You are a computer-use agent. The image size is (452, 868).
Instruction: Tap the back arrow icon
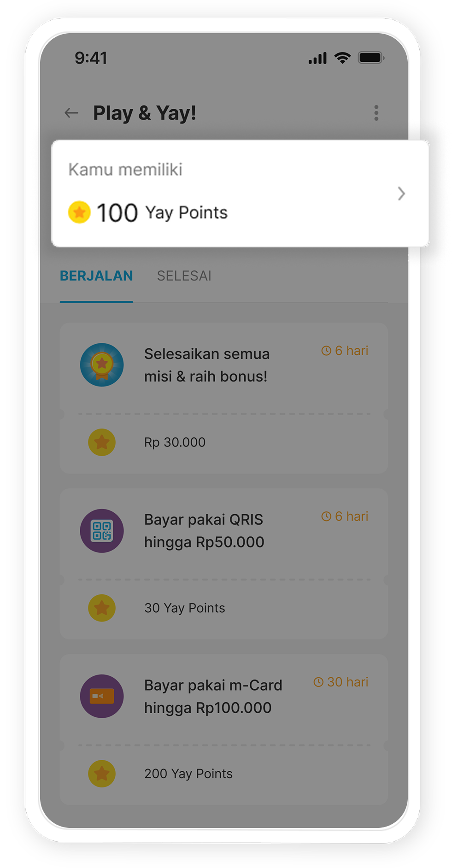(x=71, y=113)
